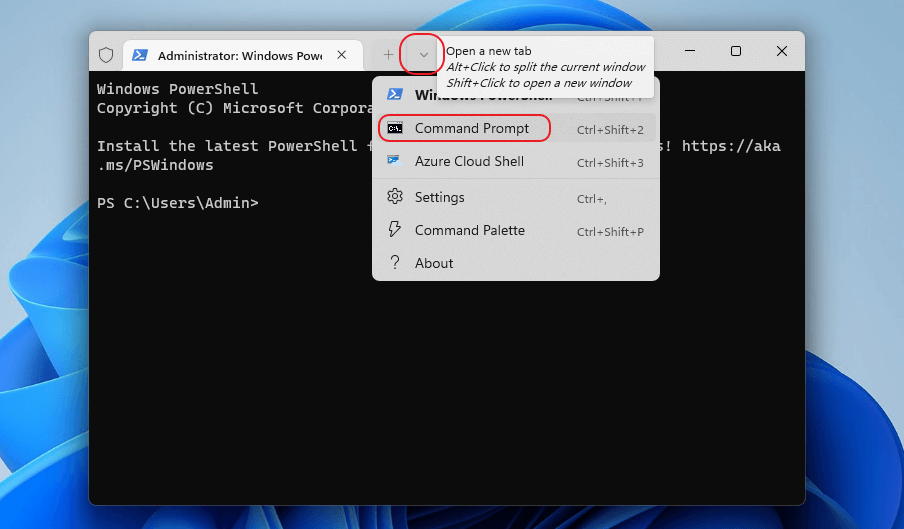Click the Ctrl+Shift+P shortcut label
The height and width of the screenshot is (529, 904).
point(610,232)
